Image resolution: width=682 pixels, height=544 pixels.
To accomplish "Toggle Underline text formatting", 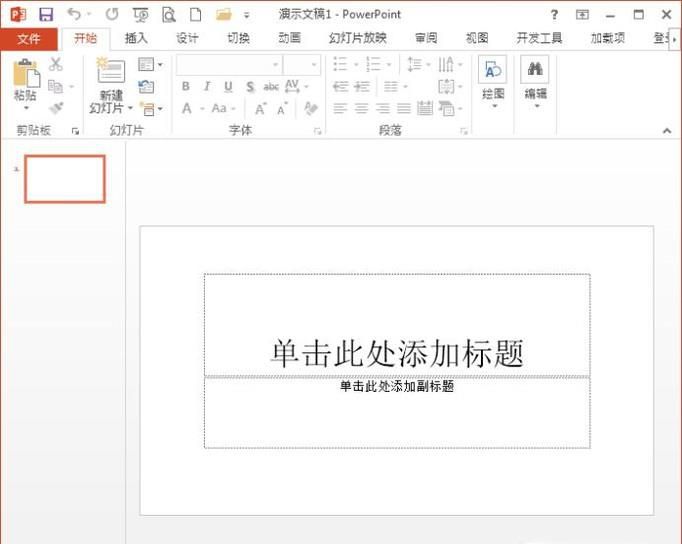I will click(228, 87).
